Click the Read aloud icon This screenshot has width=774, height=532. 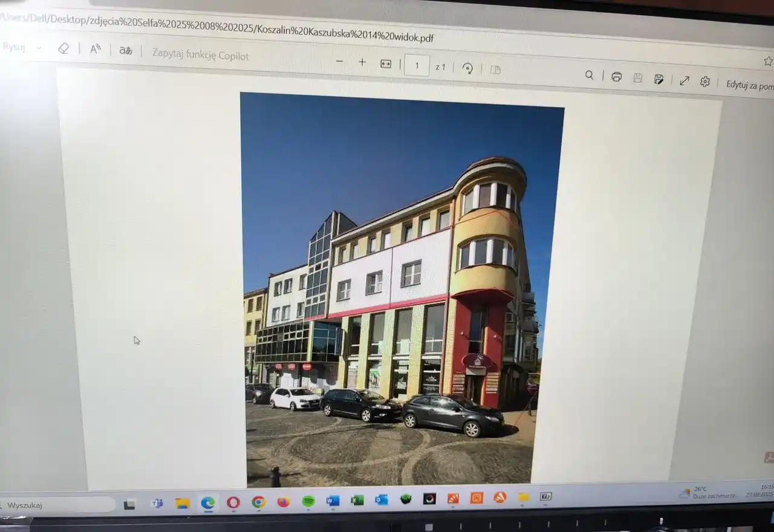[x=95, y=50]
